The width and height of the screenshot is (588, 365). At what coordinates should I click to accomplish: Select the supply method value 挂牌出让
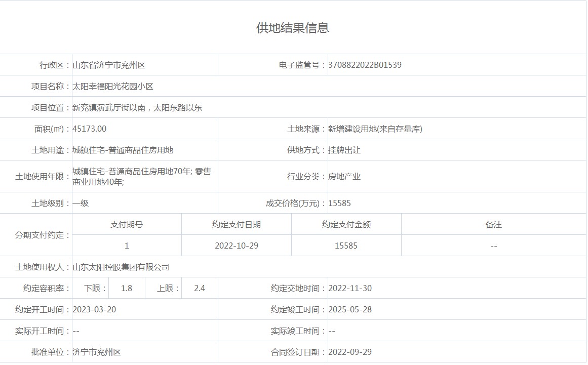click(x=344, y=150)
